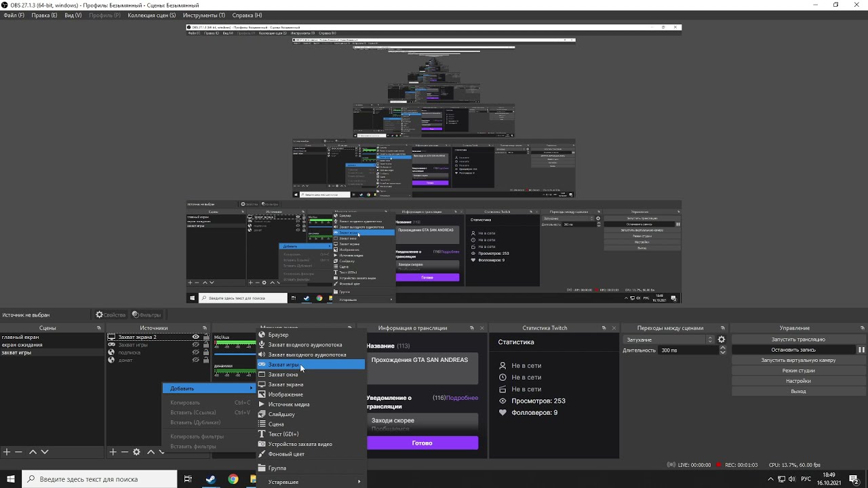Follow the Подробнее link
The width and height of the screenshot is (868, 488).
coord(462,398)
